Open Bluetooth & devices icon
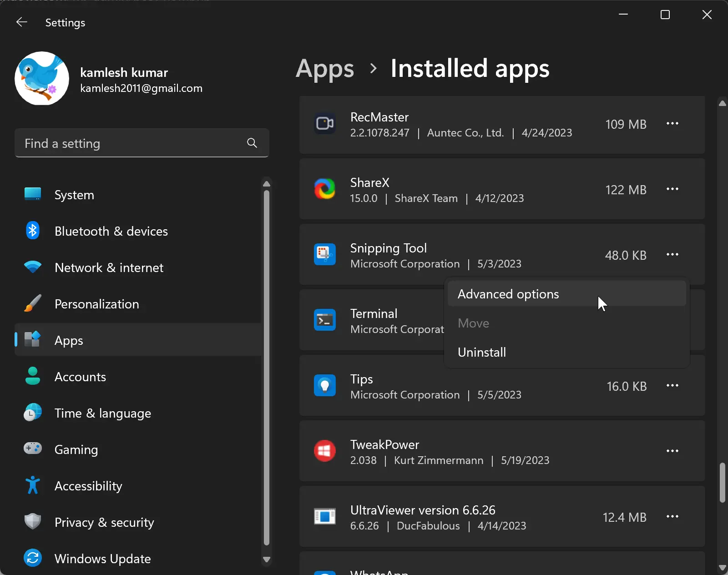728x575 pixels. pyautogui.click(x=32, y=231)
